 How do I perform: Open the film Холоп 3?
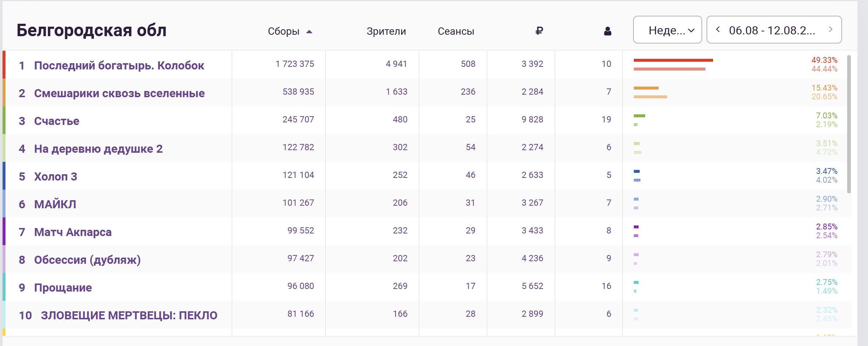pyautogui.click(x=56, y=176)
